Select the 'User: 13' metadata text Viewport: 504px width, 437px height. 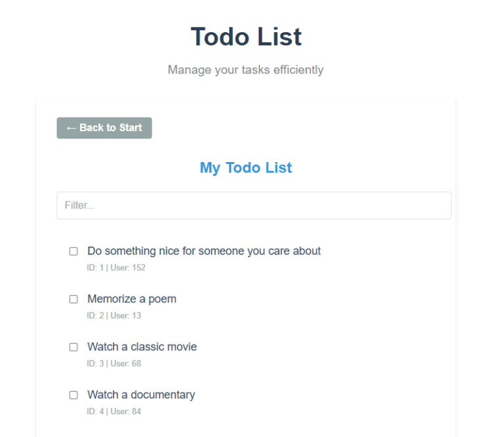pyautogui.click(x=126, y=316)
